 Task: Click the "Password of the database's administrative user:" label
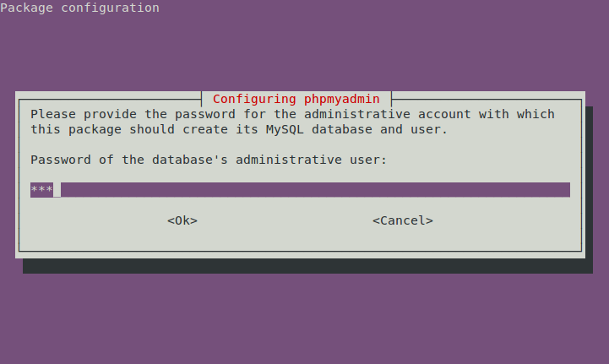pyautogui.click(x=209, y=160)
